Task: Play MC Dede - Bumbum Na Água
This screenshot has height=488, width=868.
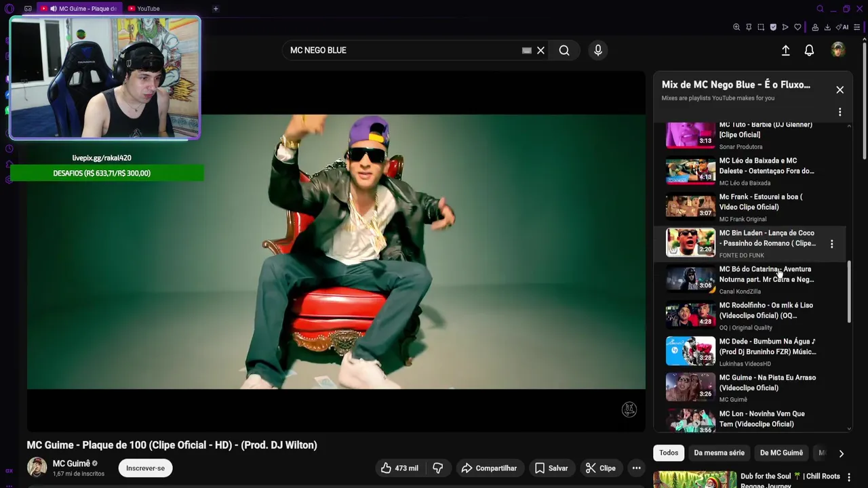Action: pos(749,351)
